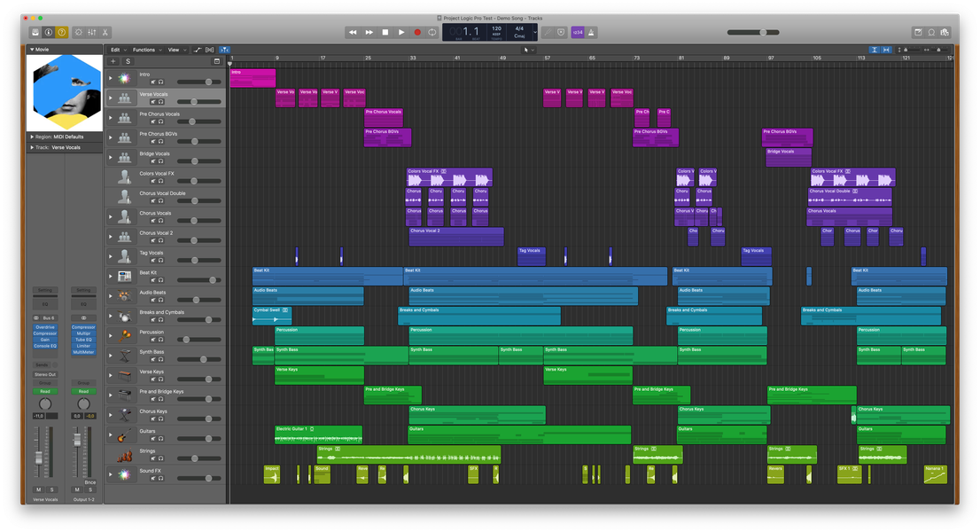Expand the Beat Kit track stack triangle

click(x=112, y=277)
